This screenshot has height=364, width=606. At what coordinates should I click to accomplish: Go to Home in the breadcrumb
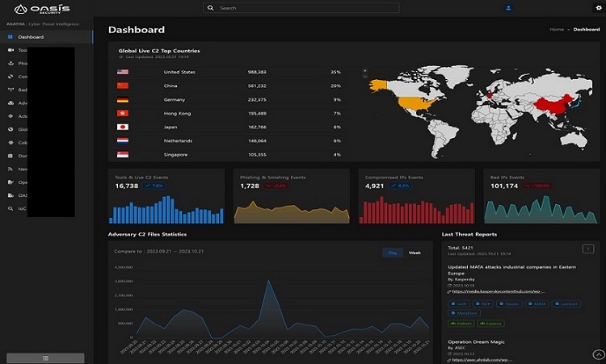point(557,30)
